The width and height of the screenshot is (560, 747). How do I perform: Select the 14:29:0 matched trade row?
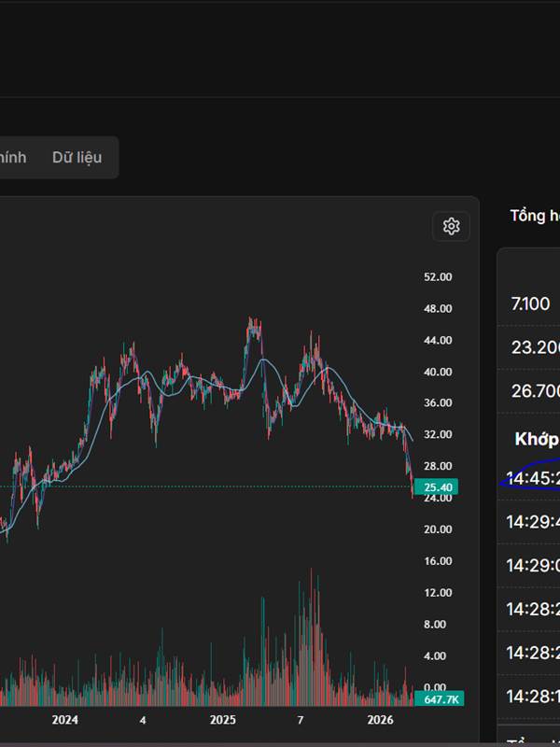click(533, 566)
